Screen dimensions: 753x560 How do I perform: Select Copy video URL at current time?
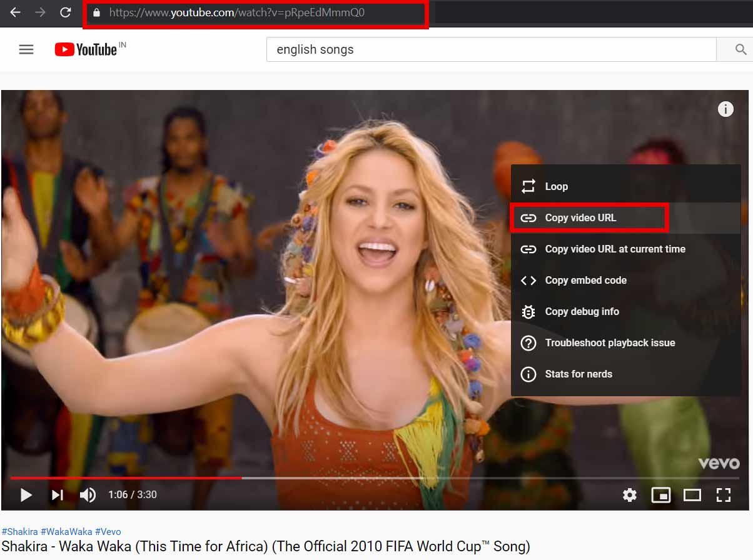pos(625,249)
